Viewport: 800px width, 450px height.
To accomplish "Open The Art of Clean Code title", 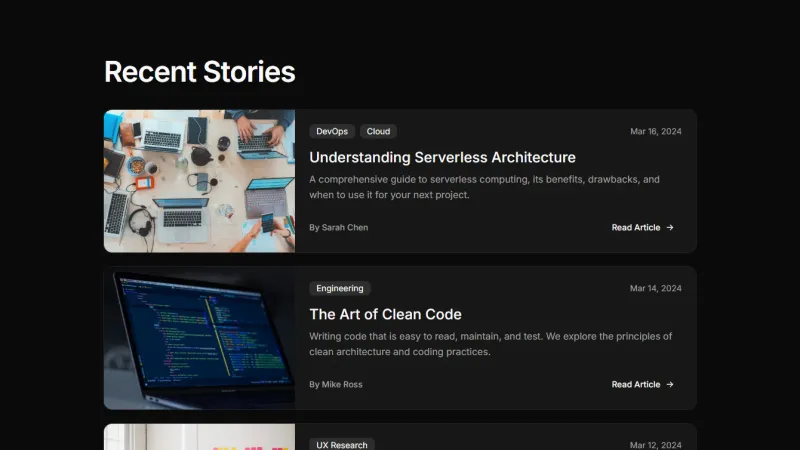I will [385, 314].
